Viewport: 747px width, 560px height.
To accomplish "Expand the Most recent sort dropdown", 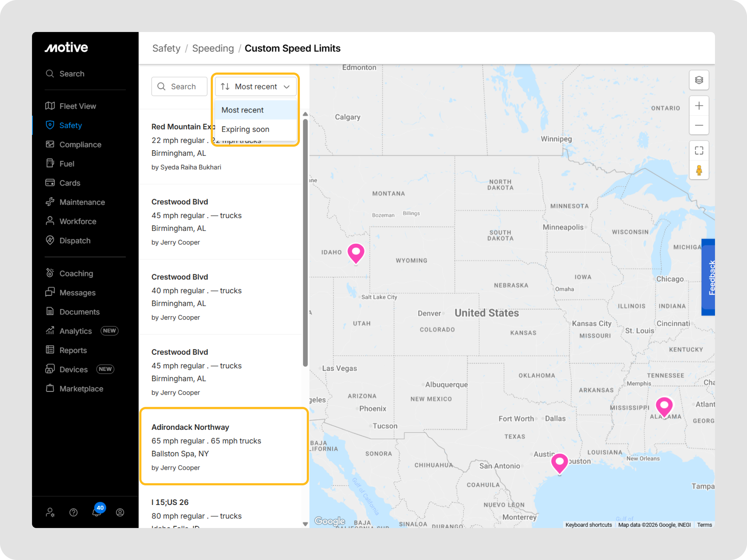I will click(x=256, y=87).
